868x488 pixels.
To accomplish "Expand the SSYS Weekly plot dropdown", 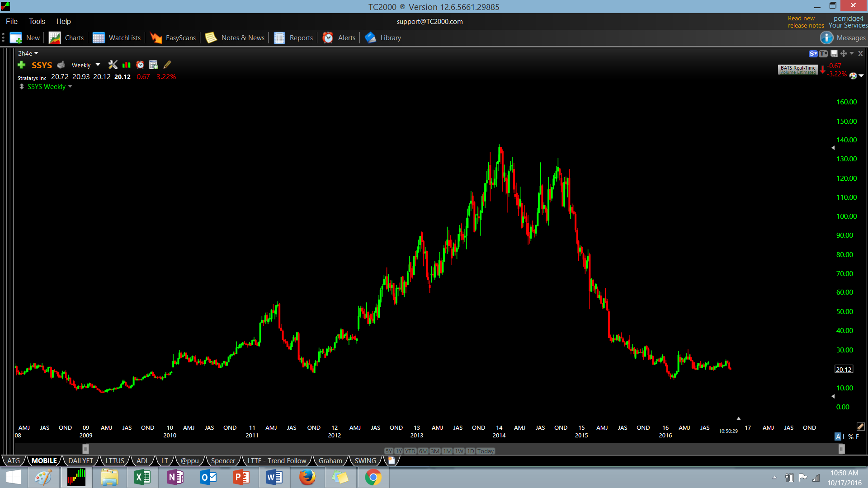I will pos(70,87).
